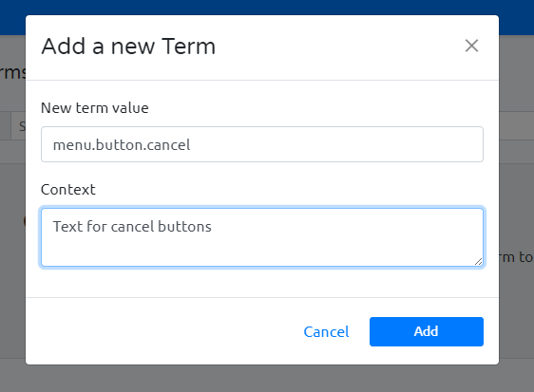Click the Context textarea resize handle

coord(479,262)
